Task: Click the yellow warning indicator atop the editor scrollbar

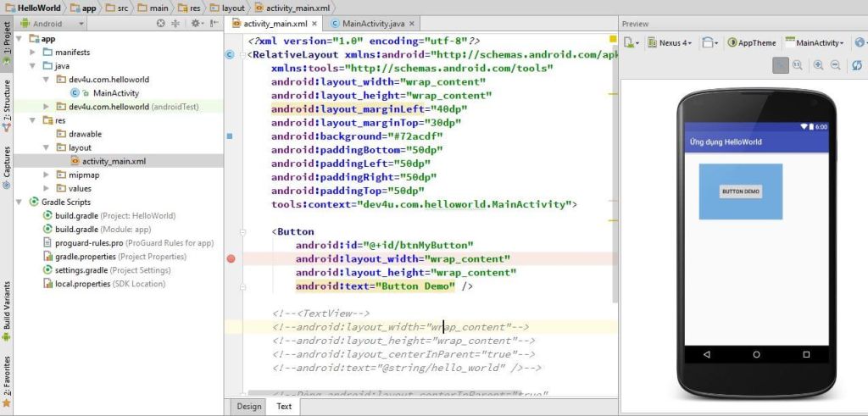Action: coord(613,39)
